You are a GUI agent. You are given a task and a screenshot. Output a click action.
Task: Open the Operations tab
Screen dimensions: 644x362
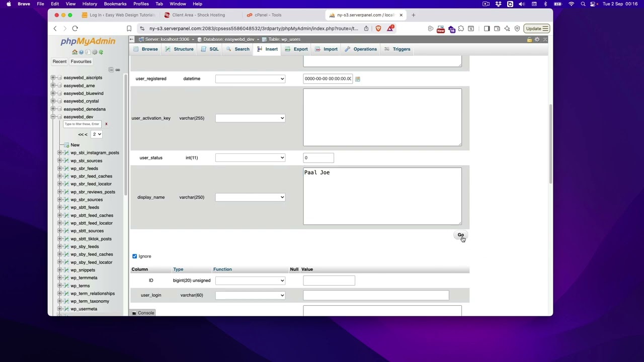[361, 49]
